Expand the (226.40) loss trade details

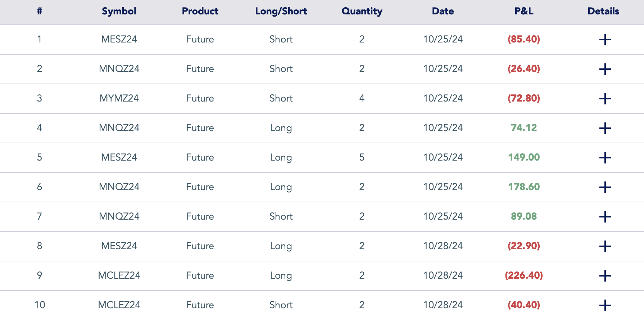point(605,276)
